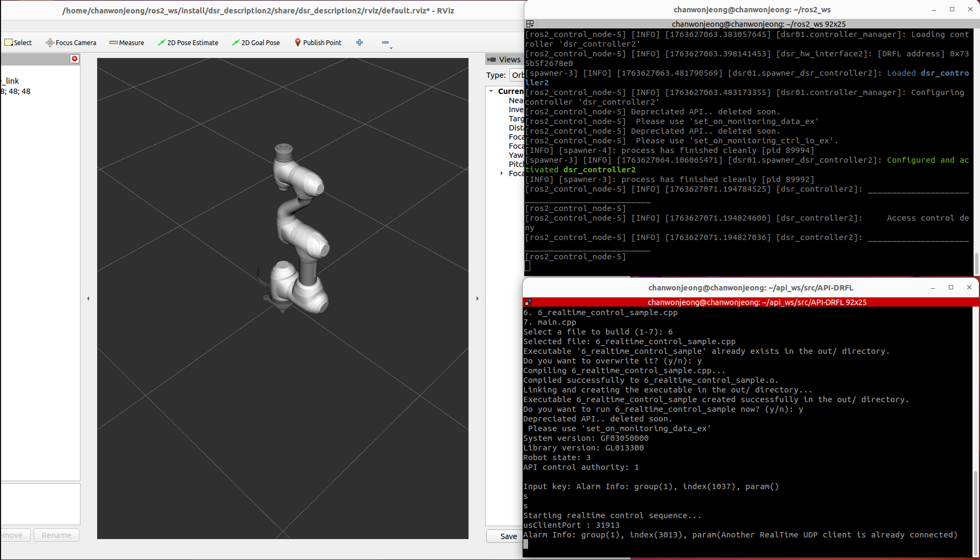
Task: Click the API-DRFL terminal scrollbar
Action: [x=975, y=511]
